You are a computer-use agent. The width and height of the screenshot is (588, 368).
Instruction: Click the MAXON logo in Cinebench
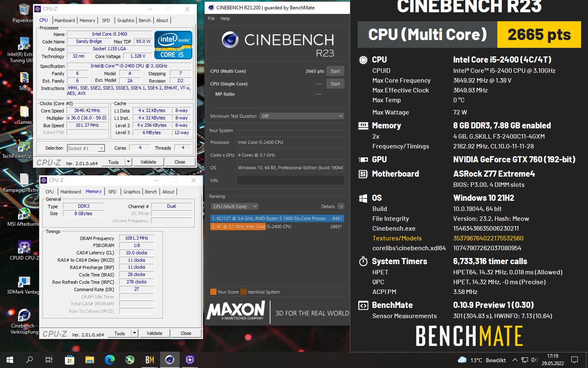(x=236, y=310)
